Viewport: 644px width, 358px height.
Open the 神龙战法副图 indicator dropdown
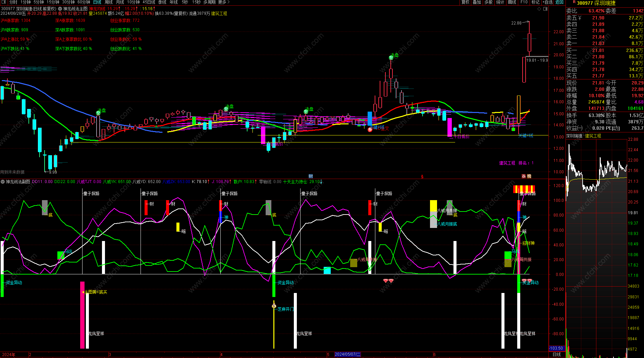pyautogui.click(x=3, y=182)
